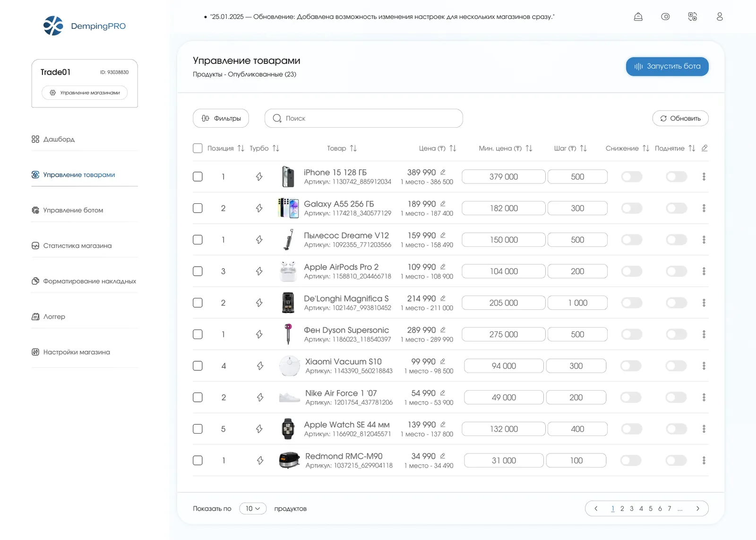Edit price pencil for De'Longhi Magnifica S
Image resolution: width=756 pixels, height=540 pixels.
coord(443,298)
